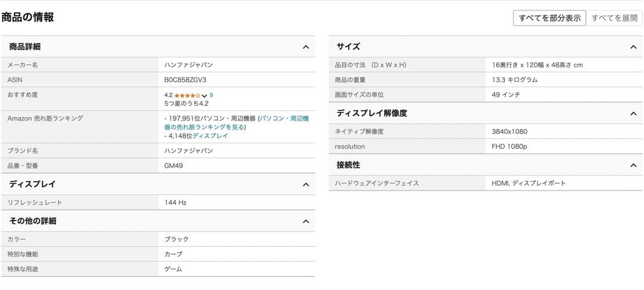Screen dimensions: 644x290
Task: Collapse the ディスプレイ section chevron
Action: coord(306,184)
